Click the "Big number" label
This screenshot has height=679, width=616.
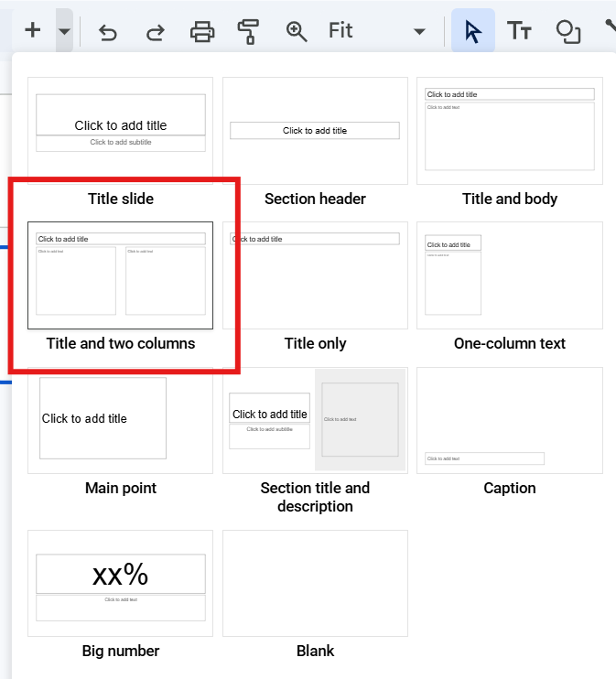click(121, 651)
